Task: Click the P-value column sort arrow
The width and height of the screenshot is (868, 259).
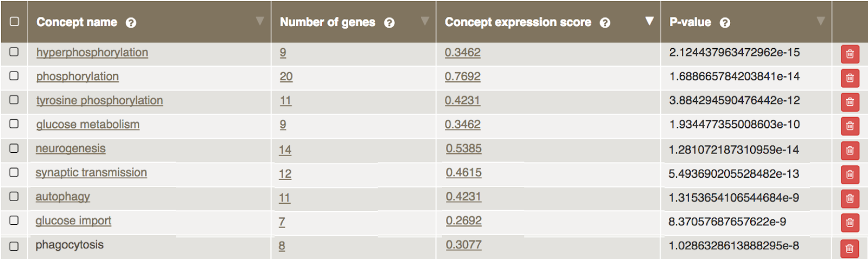Action: pyautogui.click(x=820, y=21)
